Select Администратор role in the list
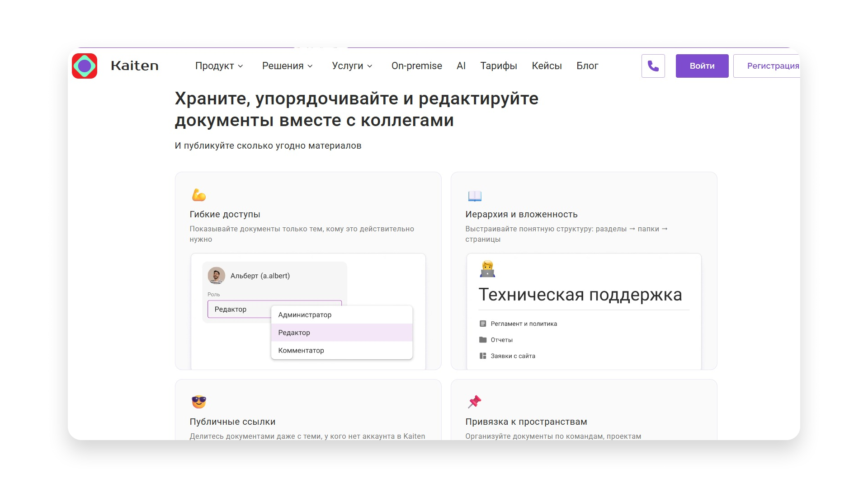Image resolution: width=868 pixels, height=488 pixels. [x=304, y=314]
